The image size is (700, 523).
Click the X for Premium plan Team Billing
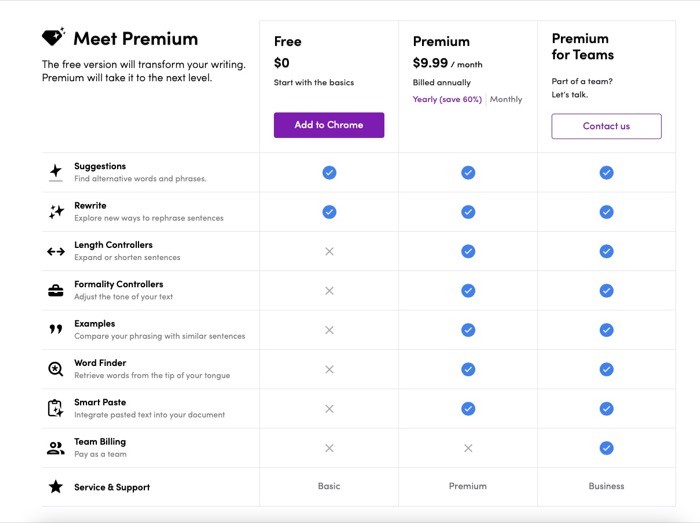click(x=468, y=448)
